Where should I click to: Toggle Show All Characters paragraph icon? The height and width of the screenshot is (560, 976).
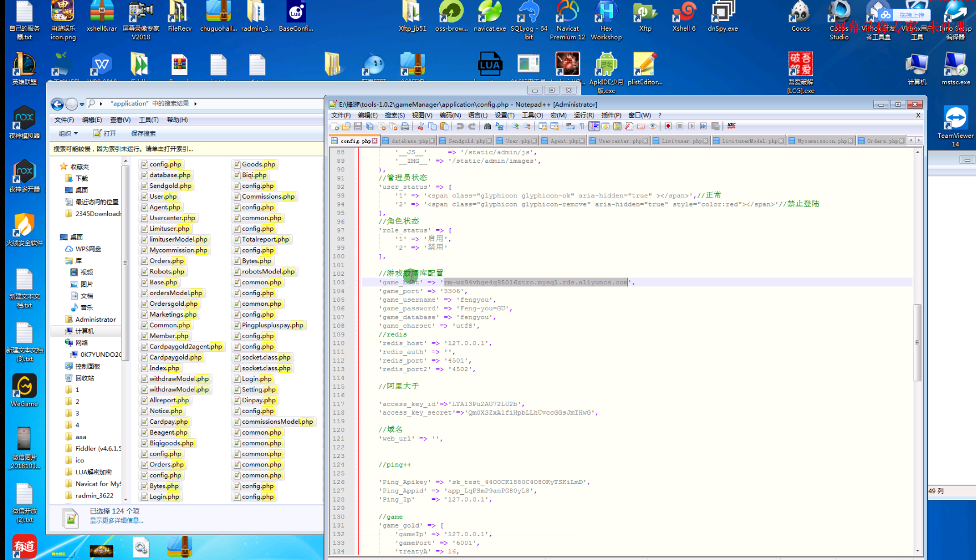pos(582,127)
